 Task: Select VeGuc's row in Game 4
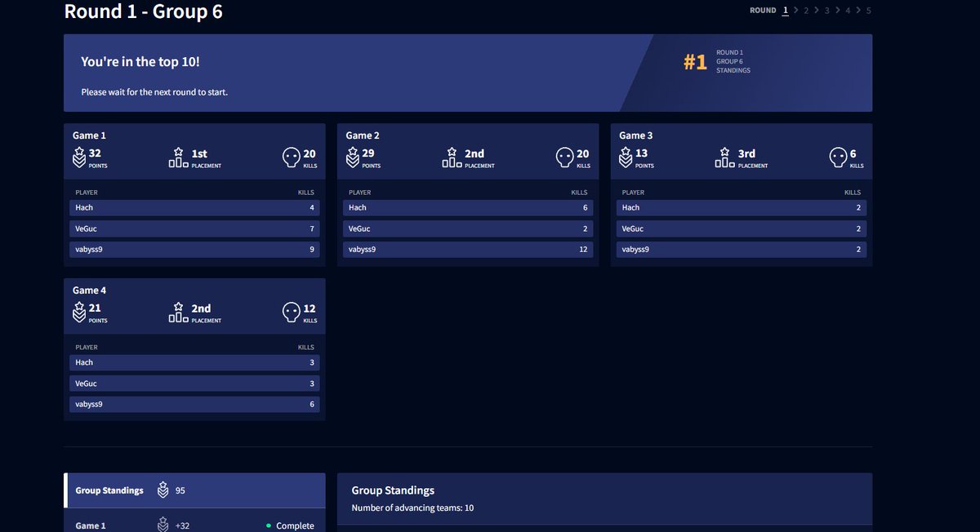click(194, 383)
